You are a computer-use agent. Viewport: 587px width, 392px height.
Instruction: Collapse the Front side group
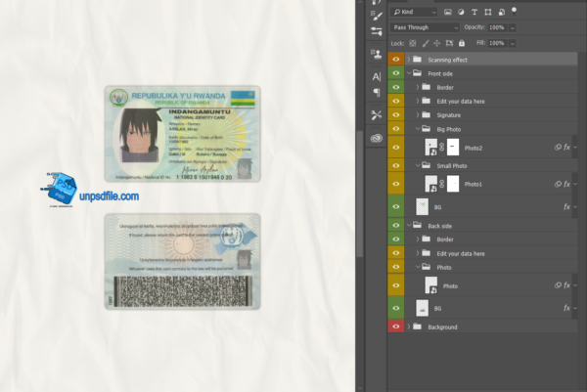408,73
